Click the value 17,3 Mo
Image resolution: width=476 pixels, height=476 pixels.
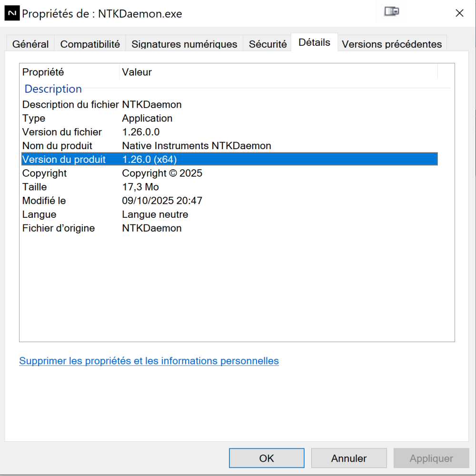coord(140,187)
